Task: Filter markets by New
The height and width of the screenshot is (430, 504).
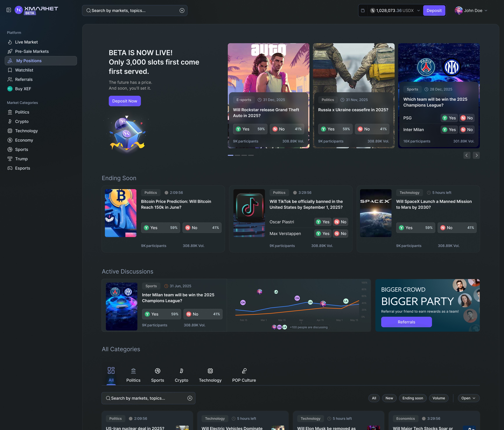Action: point(389,398)
